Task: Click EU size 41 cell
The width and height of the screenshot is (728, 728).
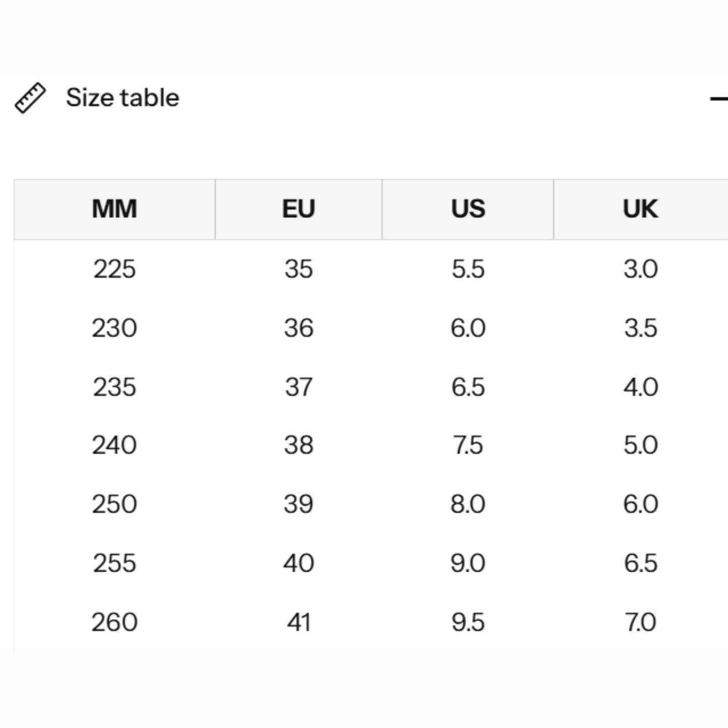Action: [299, 622]
